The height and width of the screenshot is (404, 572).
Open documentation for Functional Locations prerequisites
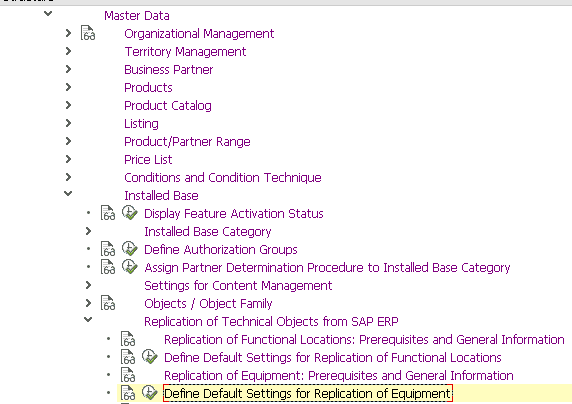tap(128, 339)
